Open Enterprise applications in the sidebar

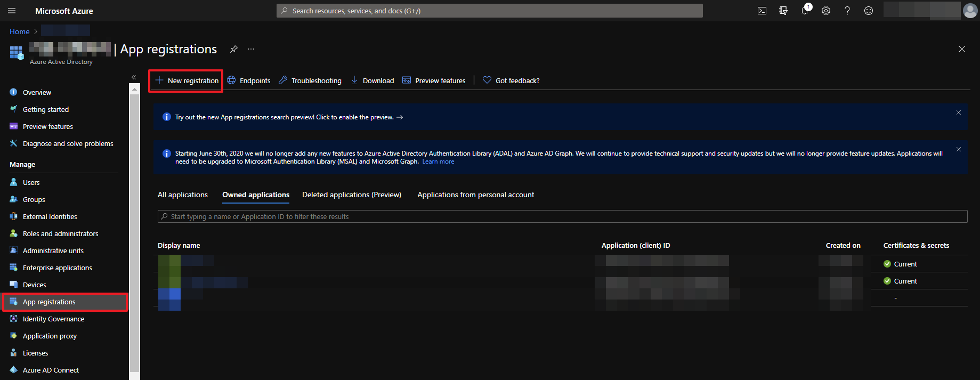coord(58,268)
